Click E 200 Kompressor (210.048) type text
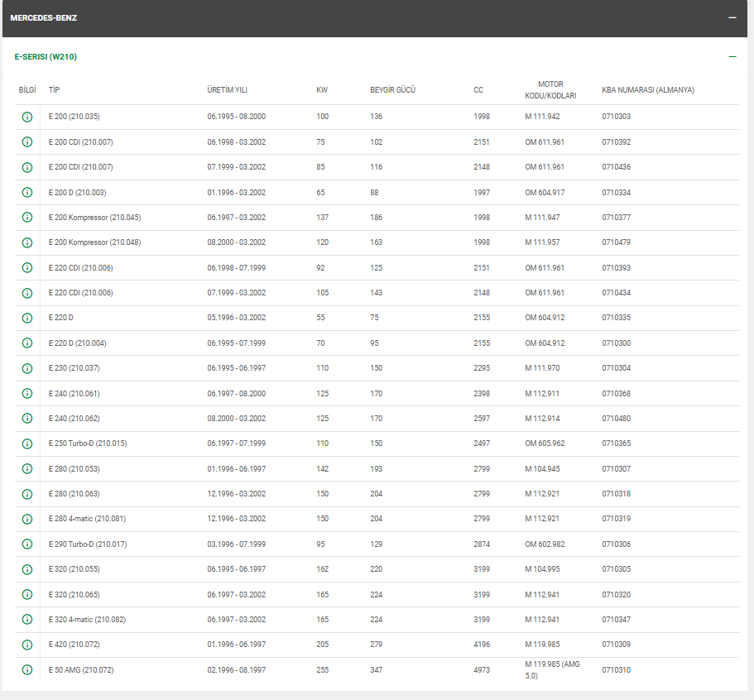The image size is (754, 700). click(x=94, y=242)
